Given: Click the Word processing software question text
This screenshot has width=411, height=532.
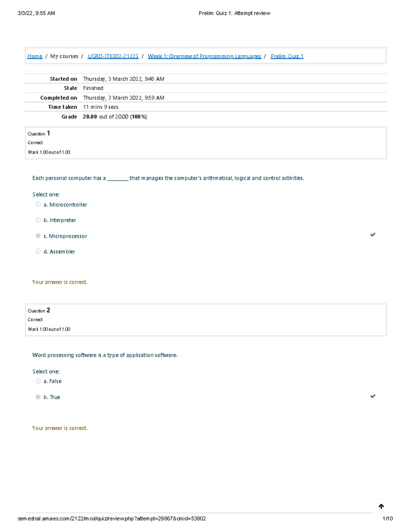Looking at the screenshot, I should [x=104, y=355].
